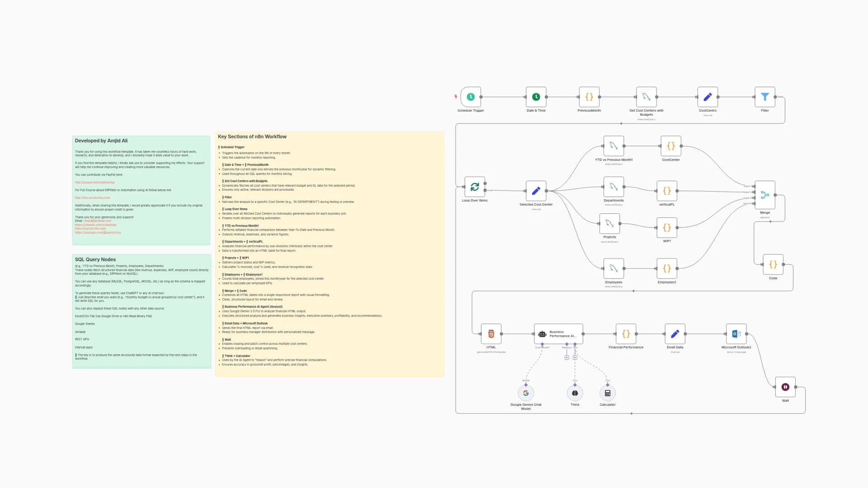This screenshot has width=868, height=488.
Task: Click the Wait node output connector
Action: click(x=796, y=387)
